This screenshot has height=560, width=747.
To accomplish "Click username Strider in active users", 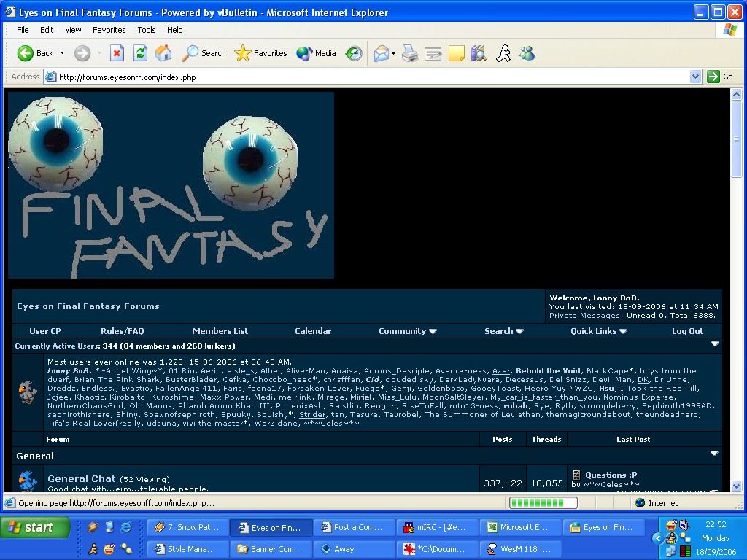I will tap(312, 414).
